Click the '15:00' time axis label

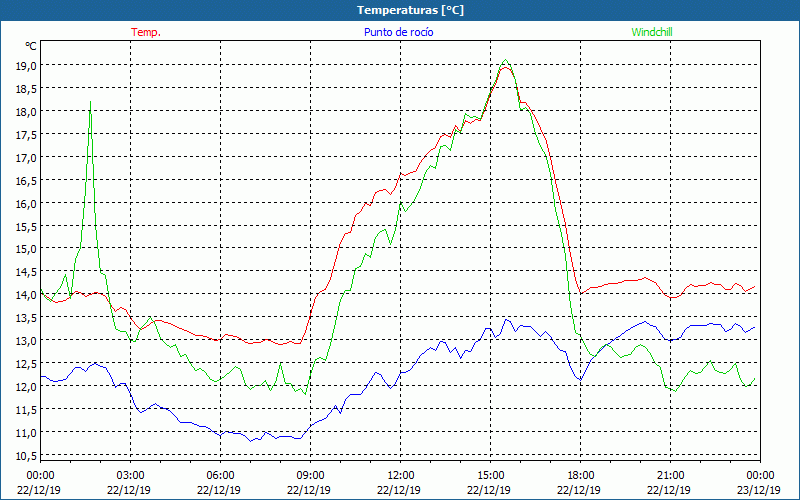click(490, 475)
